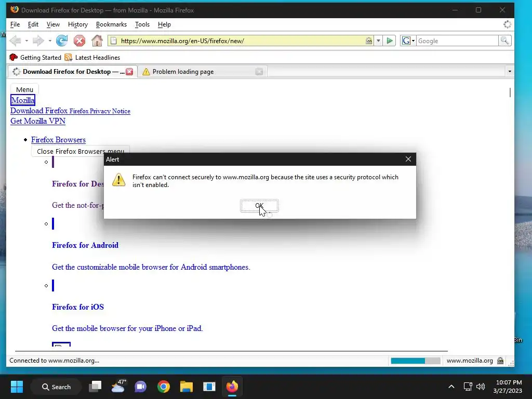Open the forward history dropdown arrow
Image resolution: width=532 pixels, height=399 pixels.
[x=50, y=41]
